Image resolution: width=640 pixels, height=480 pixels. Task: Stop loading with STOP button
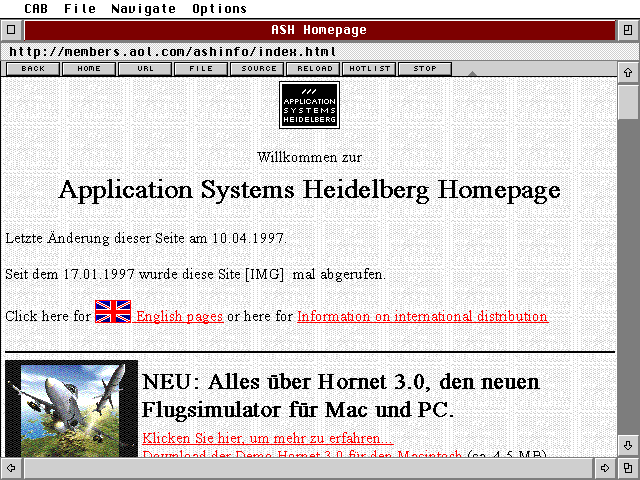point(425,69)
